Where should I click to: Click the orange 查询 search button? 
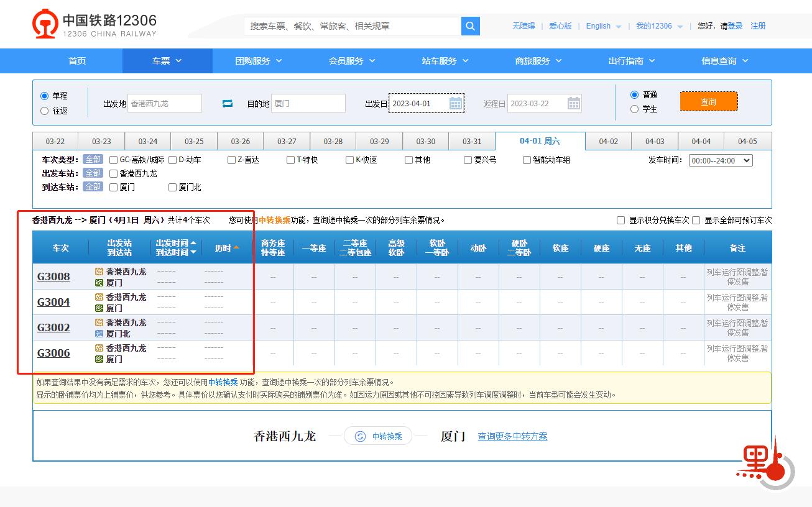(708, 100)
